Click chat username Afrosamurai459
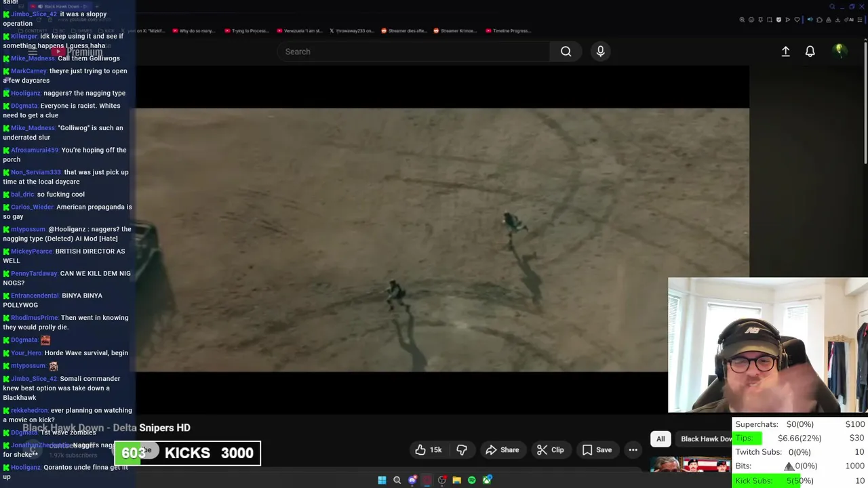Screen dimensions: 868x488 [x=35, y=150]
